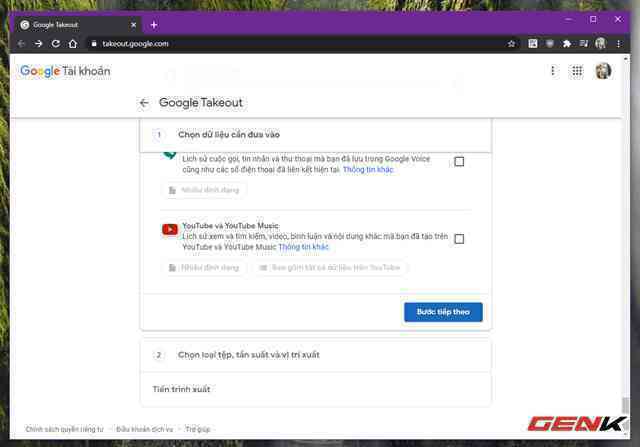Open the Chrome profile avatar
Image resolution: width=640 pixels, height=447 pixels.
point(600,43)
